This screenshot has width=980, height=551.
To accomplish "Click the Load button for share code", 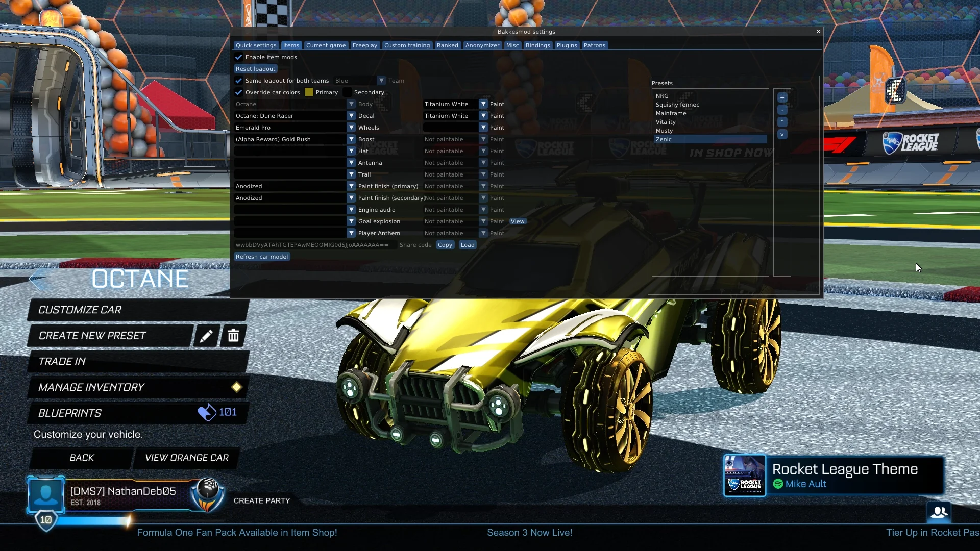I will pos(467,244).
